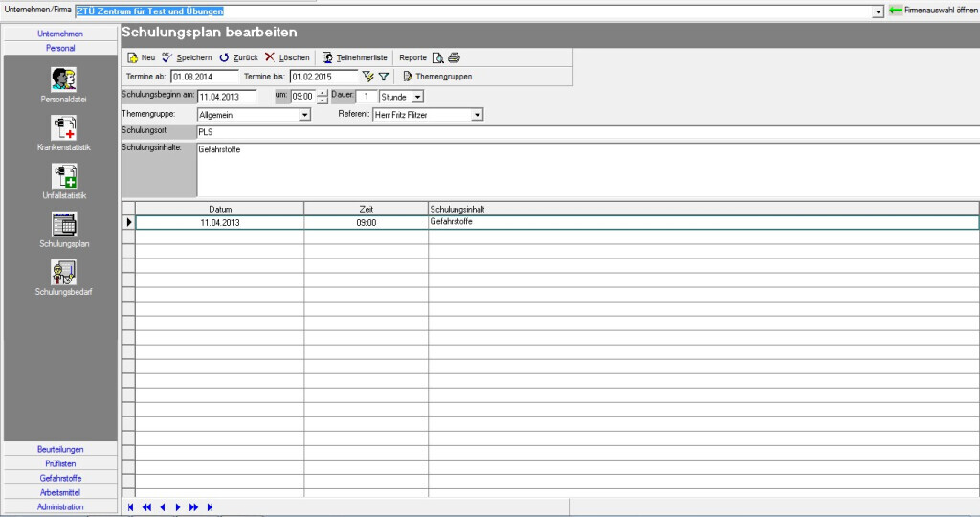
Task: Jump to the first record with navigator
Action: 131,507
